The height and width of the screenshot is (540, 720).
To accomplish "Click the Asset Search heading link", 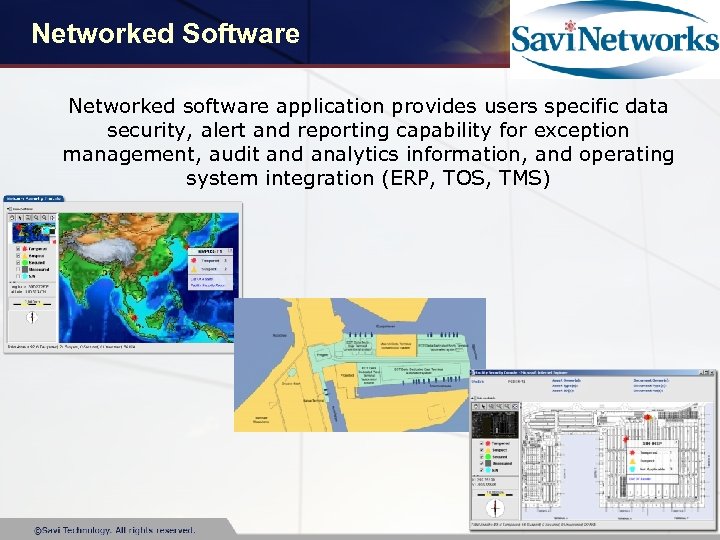I will (x=566, y=381).
